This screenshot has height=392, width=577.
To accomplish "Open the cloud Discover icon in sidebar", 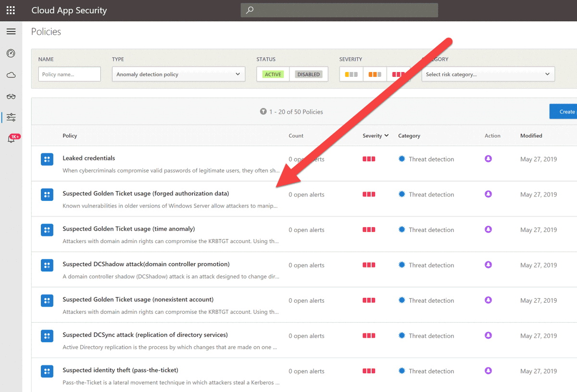I will 11,75.
